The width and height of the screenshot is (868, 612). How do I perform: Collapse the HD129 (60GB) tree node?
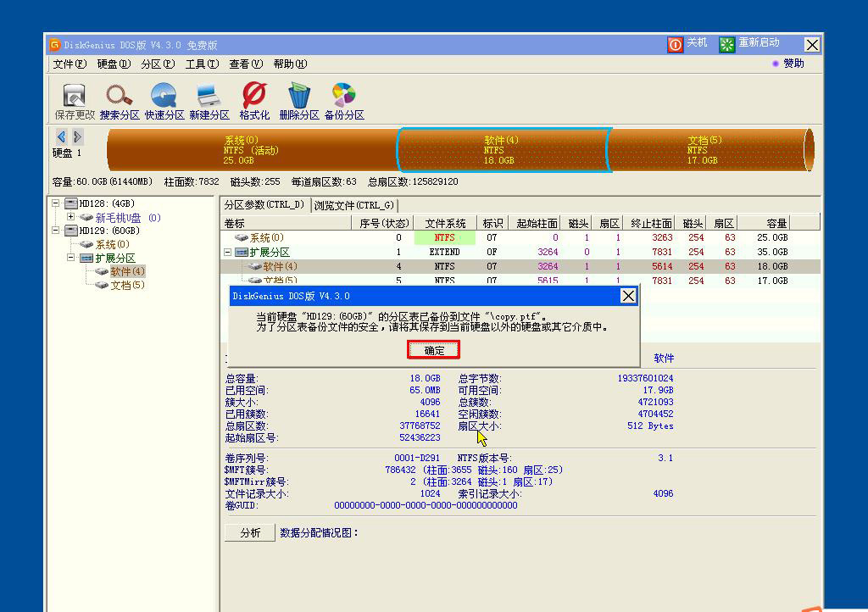55,231
